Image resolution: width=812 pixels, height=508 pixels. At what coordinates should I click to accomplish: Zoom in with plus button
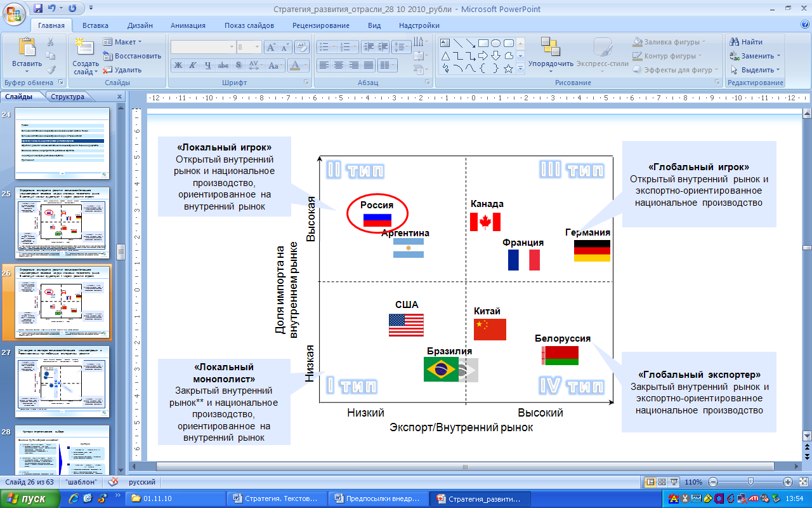click(787, 482)
